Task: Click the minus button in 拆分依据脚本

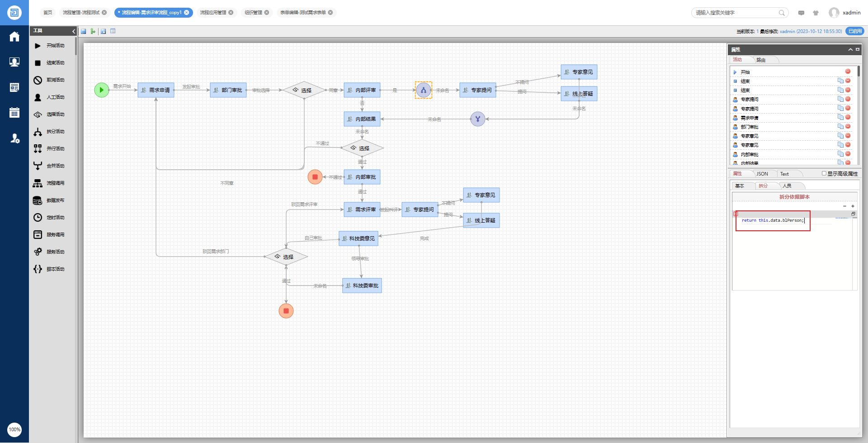Action: click(x=844, y=206)
